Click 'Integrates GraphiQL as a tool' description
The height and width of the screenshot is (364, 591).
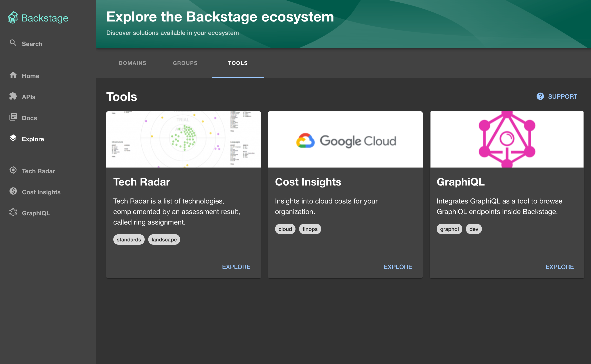point(499,206)
